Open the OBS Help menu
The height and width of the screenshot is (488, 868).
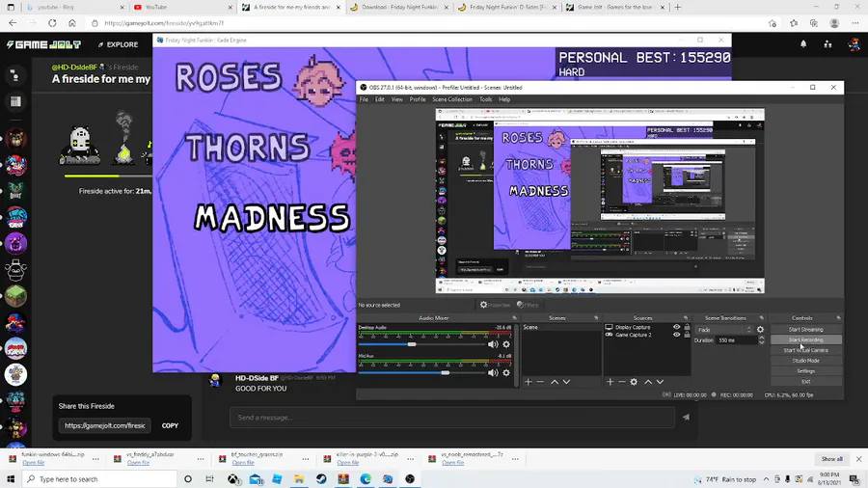click(x=504, y=99)
